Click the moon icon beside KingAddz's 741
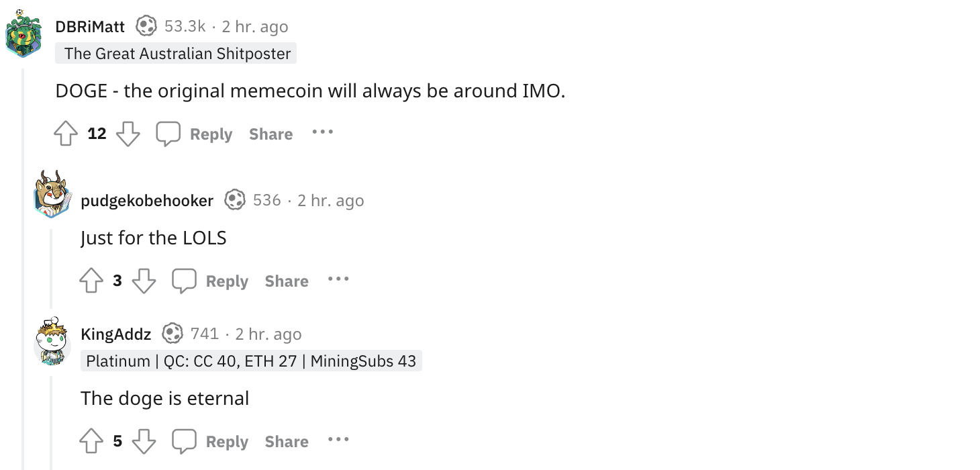980x470 pixels. (173, 334)
